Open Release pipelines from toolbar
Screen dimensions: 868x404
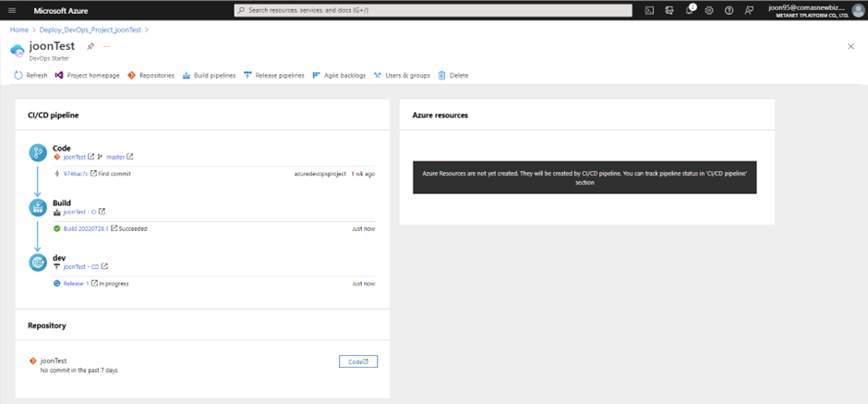(x=274, y=76)
